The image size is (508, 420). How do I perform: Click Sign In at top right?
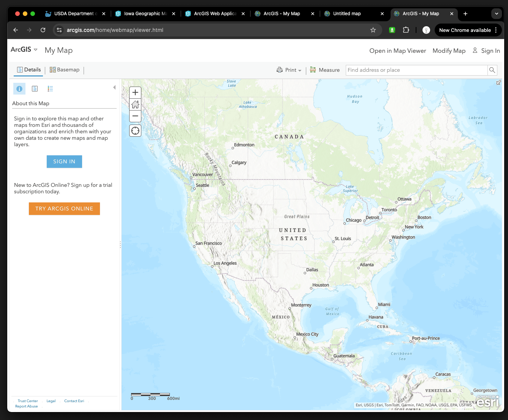(x=486, y=51)
